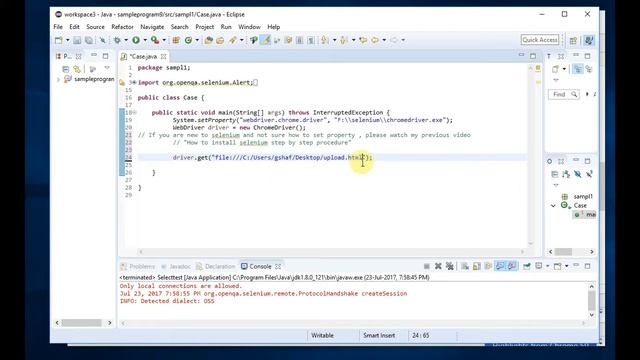Image resolution: width=640 pixels, height=360 pixels.
Task: Toggle Show Console on Standard Out icon
Action: [x=500, y=266]
